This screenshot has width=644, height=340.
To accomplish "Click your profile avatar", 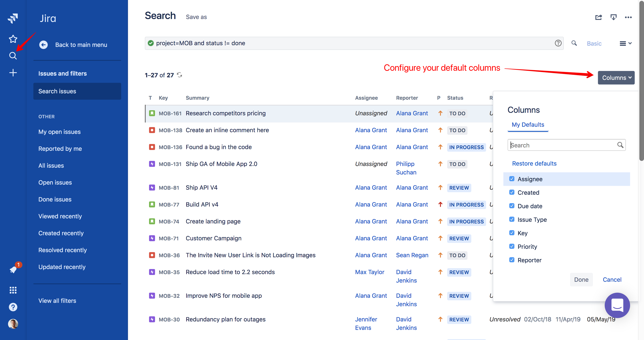I will pyautogui.click(x=13, y=323).
